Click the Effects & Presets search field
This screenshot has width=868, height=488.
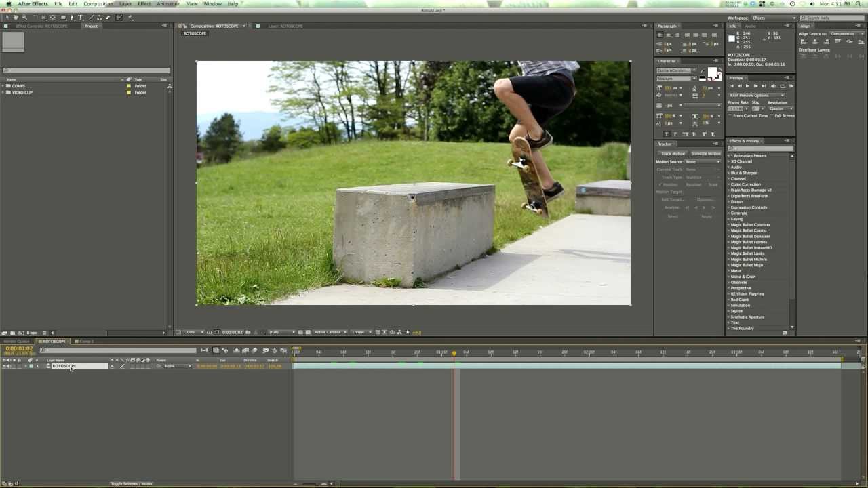(x=759, y=148)
